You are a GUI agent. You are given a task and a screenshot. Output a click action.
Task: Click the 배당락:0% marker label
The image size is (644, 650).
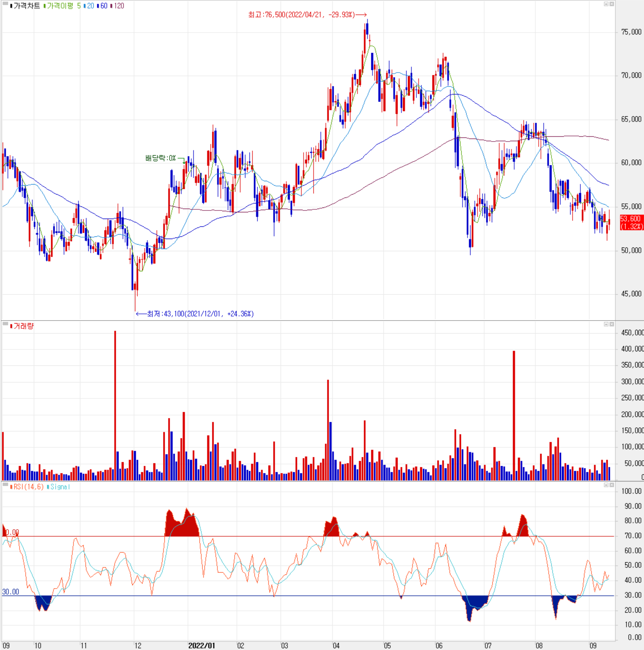(x=160, y=158)
